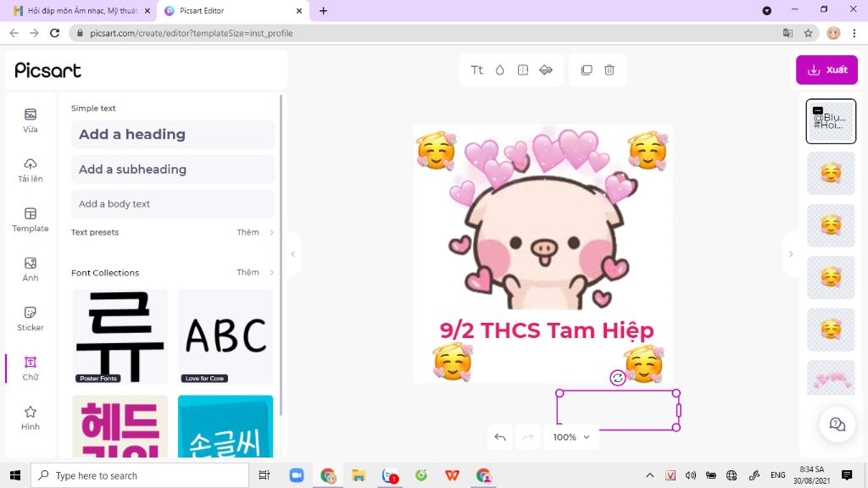Click the Picsart logo
868x488 pixels.
48,70
